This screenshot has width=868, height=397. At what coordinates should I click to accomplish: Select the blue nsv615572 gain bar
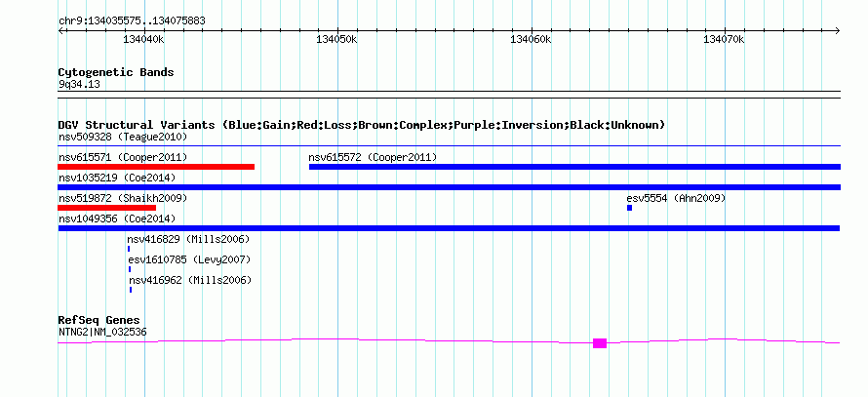point(574,167)
